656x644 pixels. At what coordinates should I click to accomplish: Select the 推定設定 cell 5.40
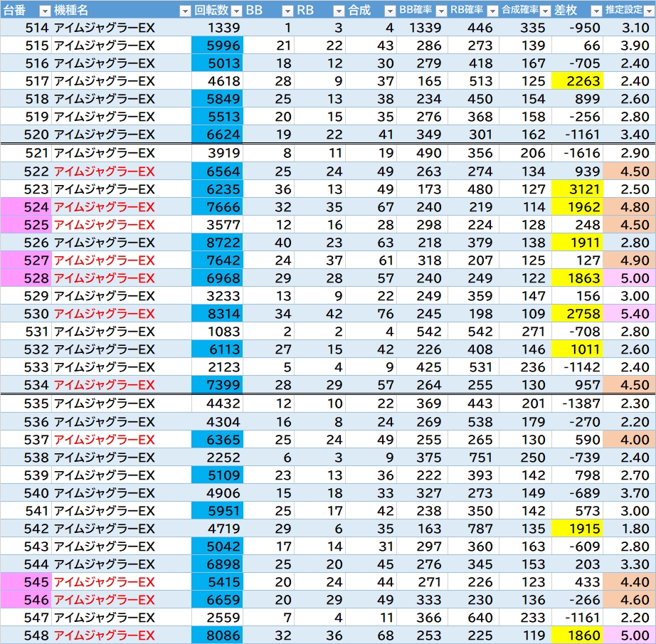pos(629,313)
